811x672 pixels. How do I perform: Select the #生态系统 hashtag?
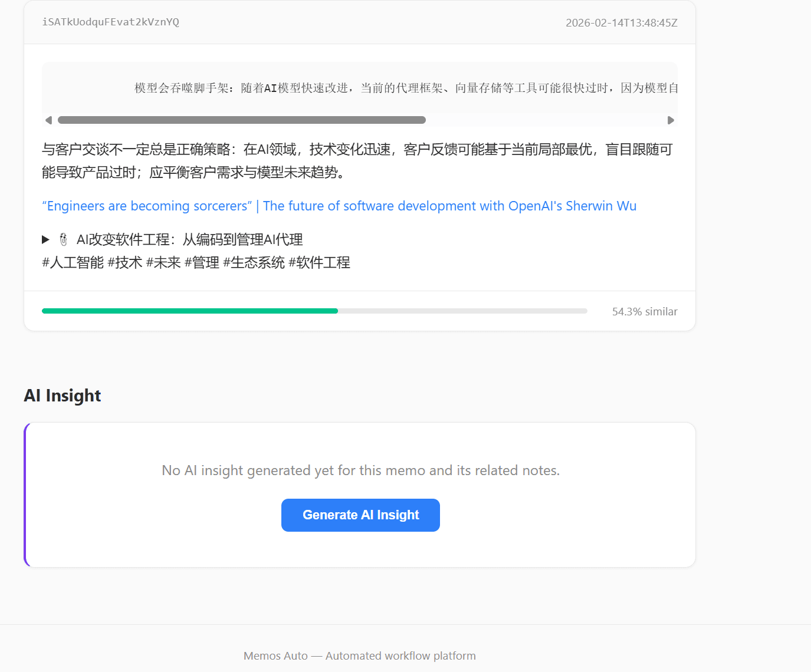coord(254,262)
